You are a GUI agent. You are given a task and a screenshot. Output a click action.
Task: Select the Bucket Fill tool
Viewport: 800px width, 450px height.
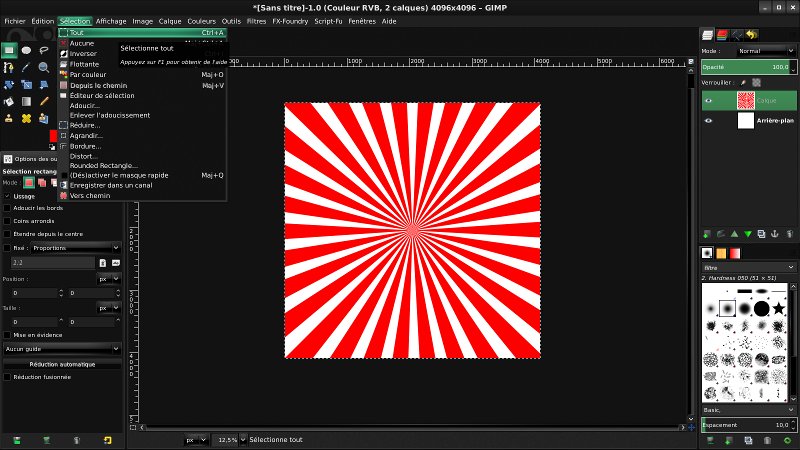[9, 102]
